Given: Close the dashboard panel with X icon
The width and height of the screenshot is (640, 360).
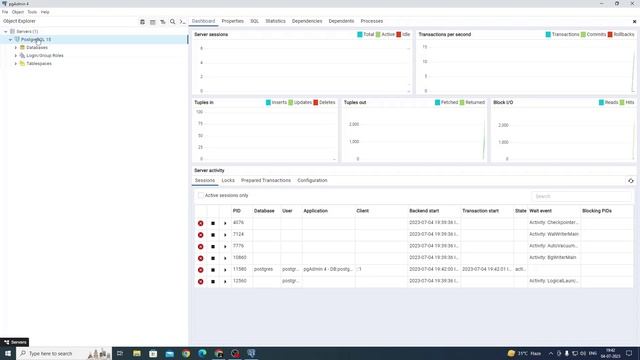Looking at the screenshot, I should point(634,22).
